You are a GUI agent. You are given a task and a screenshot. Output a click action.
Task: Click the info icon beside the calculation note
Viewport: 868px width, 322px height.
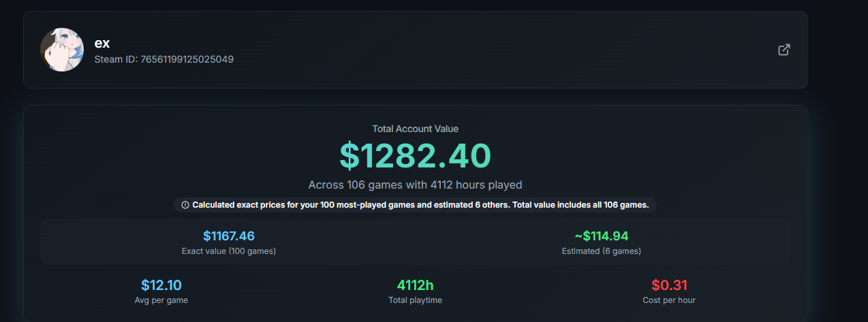(x=185, y=205)
